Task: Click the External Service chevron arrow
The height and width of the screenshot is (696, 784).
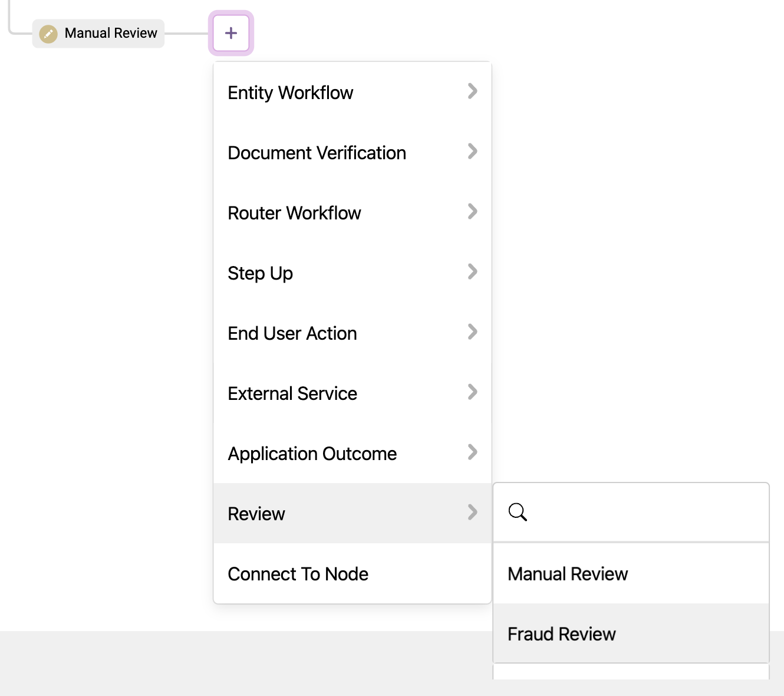Action: click(472, 392)
